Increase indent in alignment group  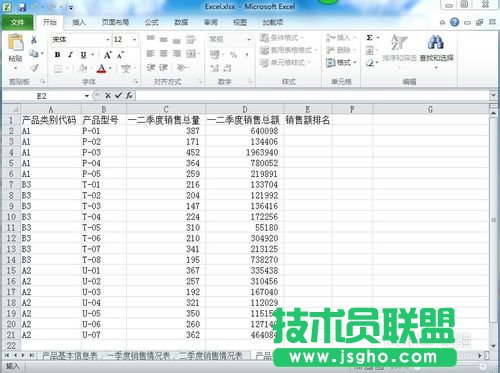point(163,68)
